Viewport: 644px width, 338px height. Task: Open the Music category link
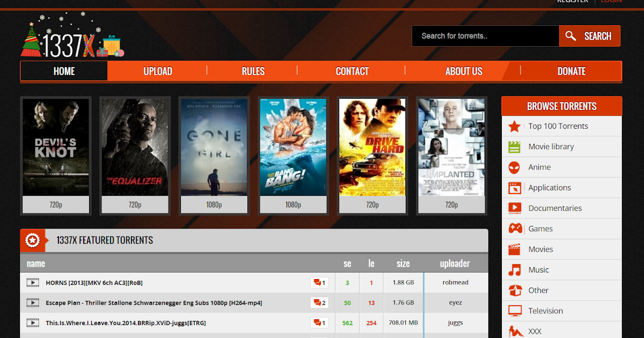[x=538, y=270]
